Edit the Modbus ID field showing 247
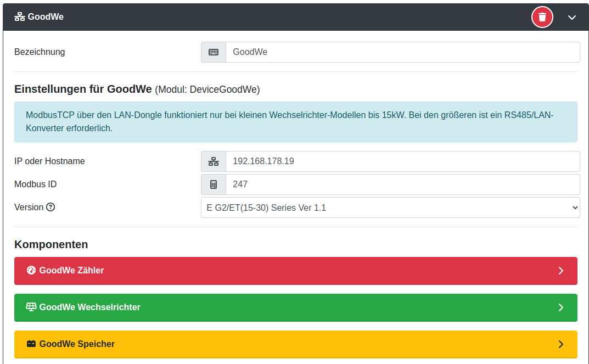589x364 pixels. 403,184
